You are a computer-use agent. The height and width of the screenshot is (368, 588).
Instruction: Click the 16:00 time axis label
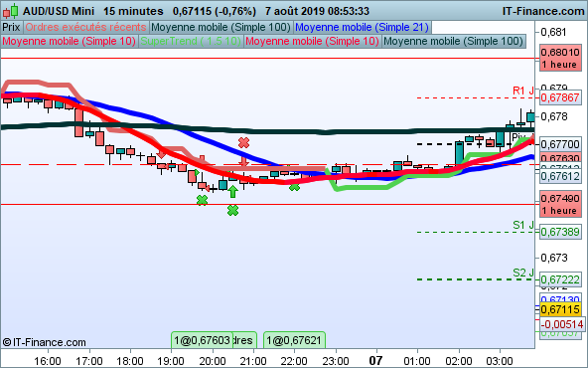[48, 361]
